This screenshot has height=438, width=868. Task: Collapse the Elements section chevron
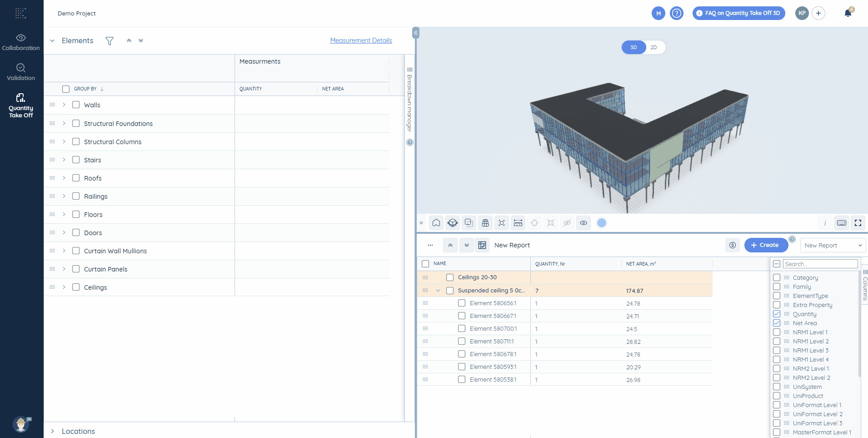coord(52,41)
